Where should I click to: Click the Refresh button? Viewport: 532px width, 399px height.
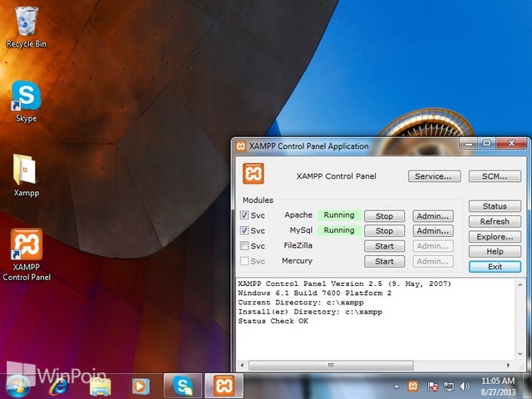[495, 222]
